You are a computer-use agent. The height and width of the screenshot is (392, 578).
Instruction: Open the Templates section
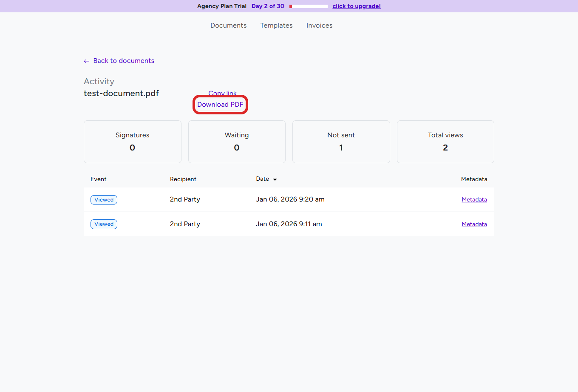pos(276,26)
